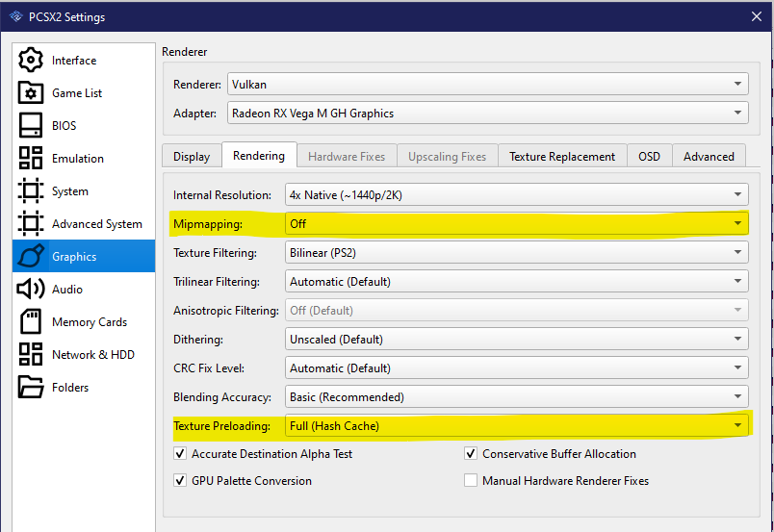Click the Dithering label
This screenshot has width=774, height=532.
click(198, 340)
